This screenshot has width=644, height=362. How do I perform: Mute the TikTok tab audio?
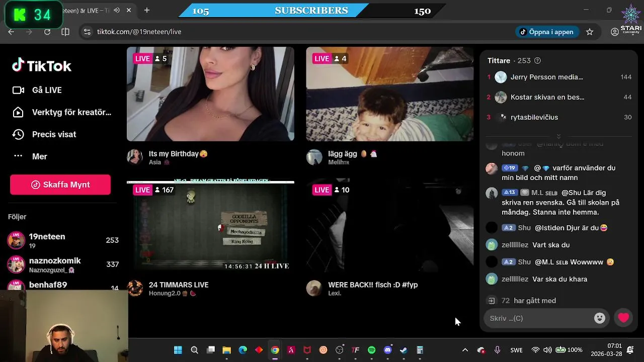tap(117, 10)
